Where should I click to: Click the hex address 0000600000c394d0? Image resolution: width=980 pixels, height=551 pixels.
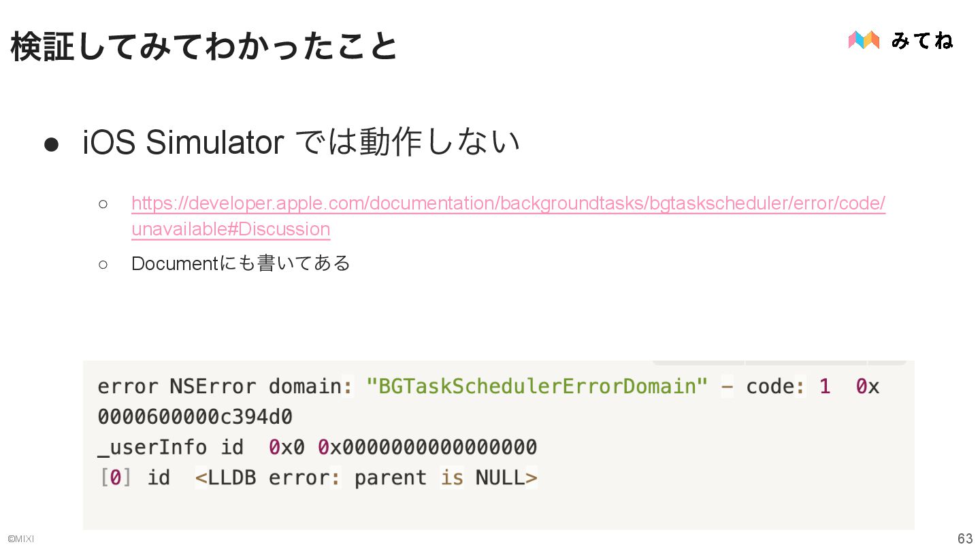coord(195,417)
